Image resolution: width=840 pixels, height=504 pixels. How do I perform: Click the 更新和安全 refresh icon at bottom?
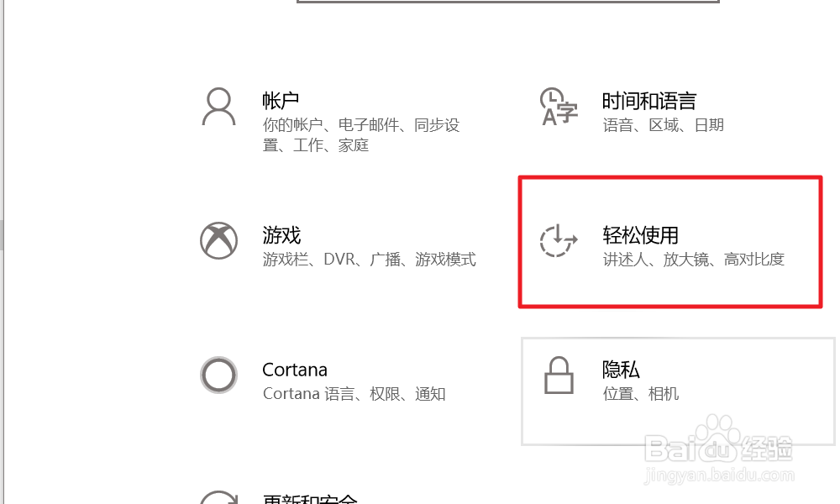218,497
